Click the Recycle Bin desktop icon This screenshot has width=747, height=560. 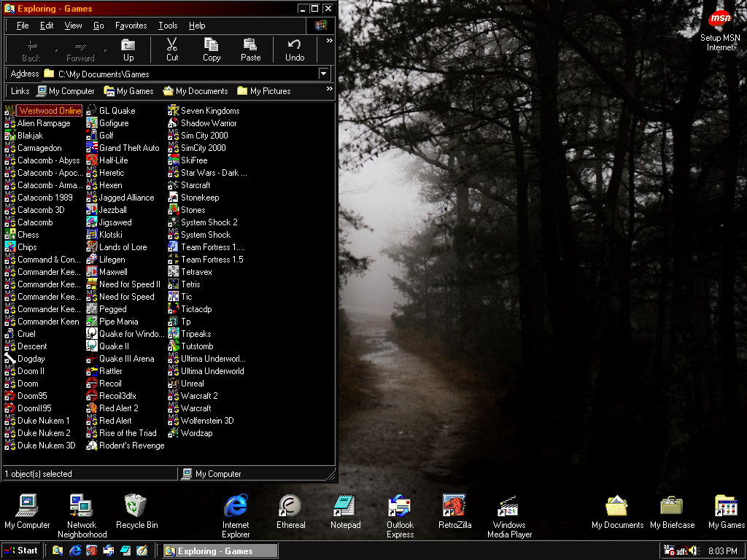136,511
